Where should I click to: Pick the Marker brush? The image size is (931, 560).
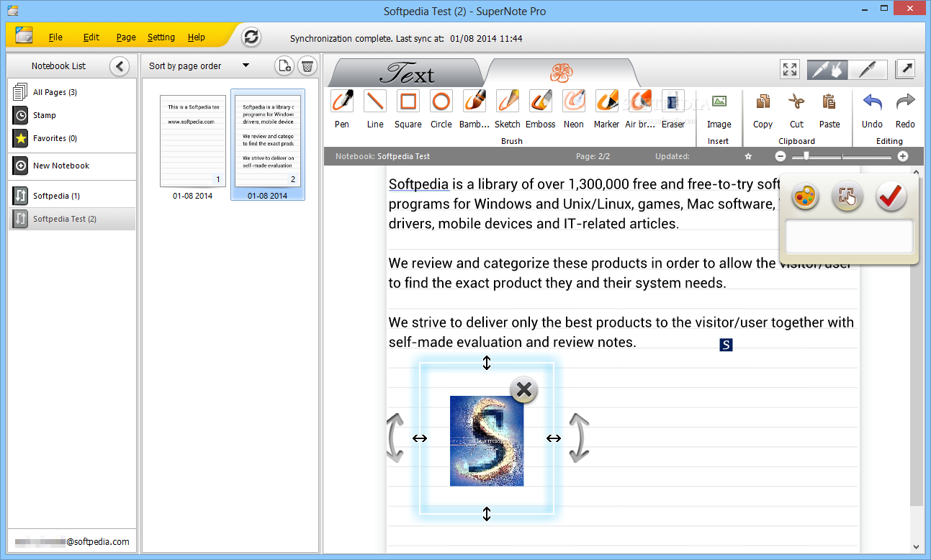point(607,109)
